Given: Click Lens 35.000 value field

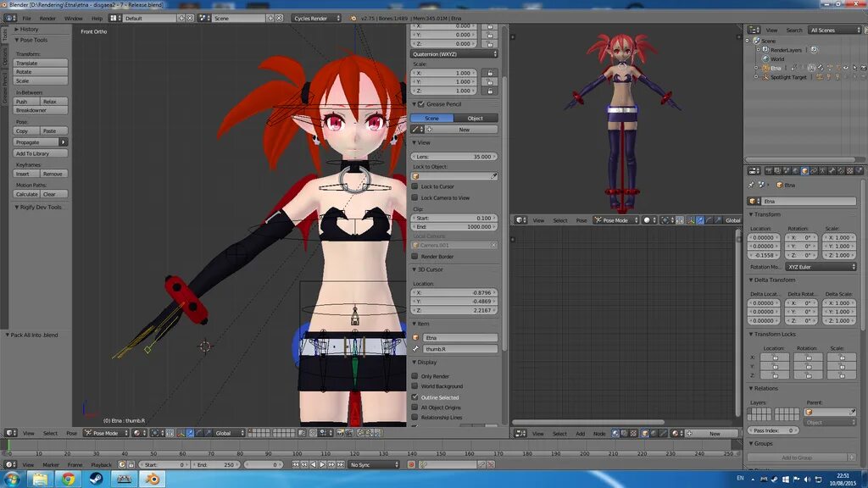Looking at the screenshot, I should click(x=454, y=157).
